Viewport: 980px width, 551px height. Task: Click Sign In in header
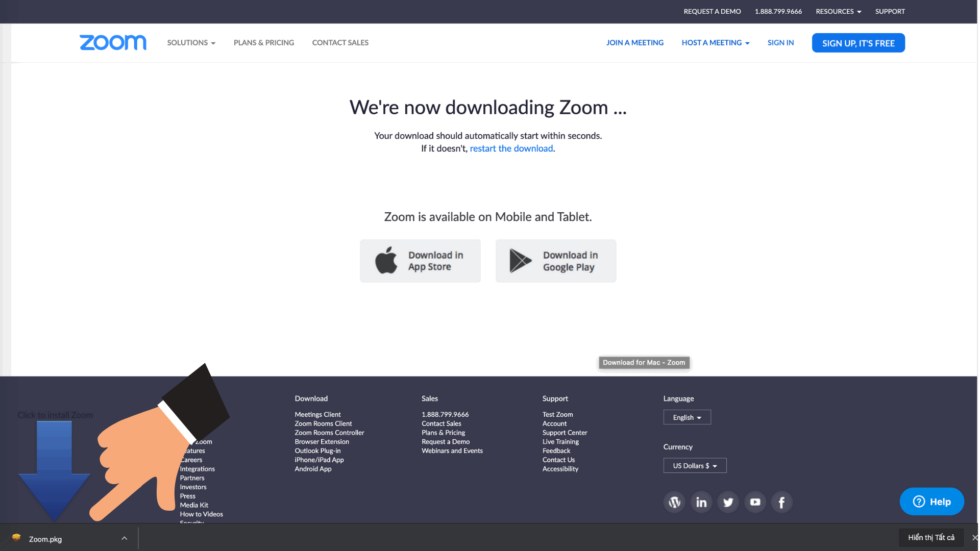[x=780, y=43]
